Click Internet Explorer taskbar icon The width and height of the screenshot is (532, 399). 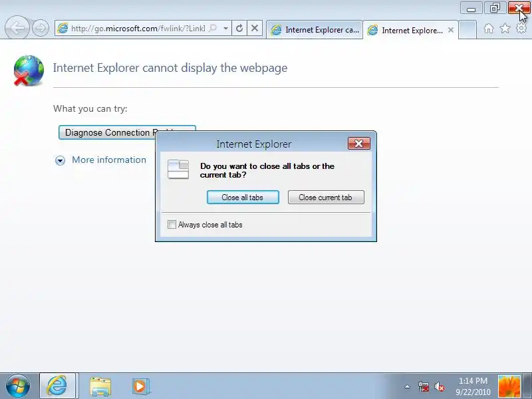[x=57, y=386]
